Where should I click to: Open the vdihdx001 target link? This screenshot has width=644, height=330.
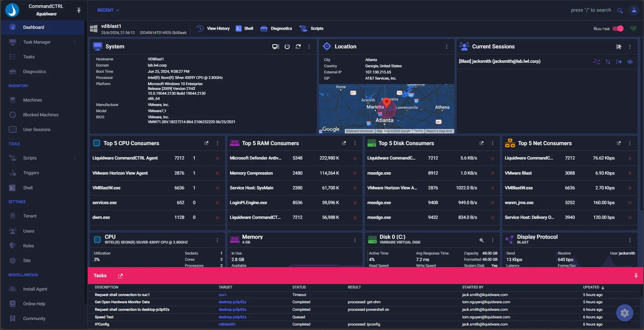[x=227, y=325]
